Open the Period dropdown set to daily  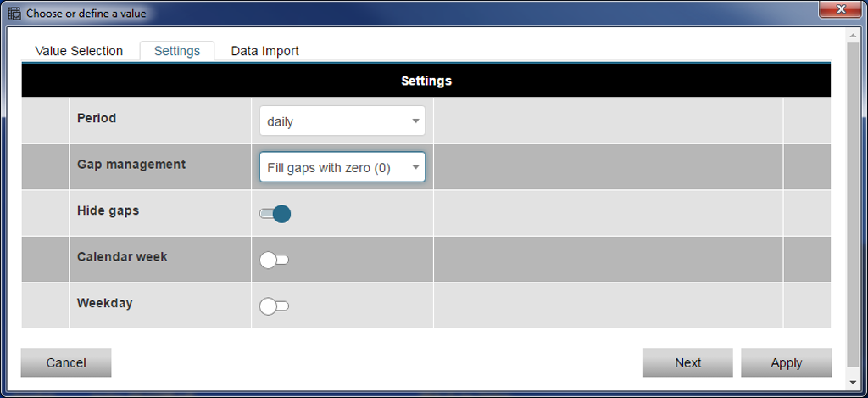pos(342,121)
